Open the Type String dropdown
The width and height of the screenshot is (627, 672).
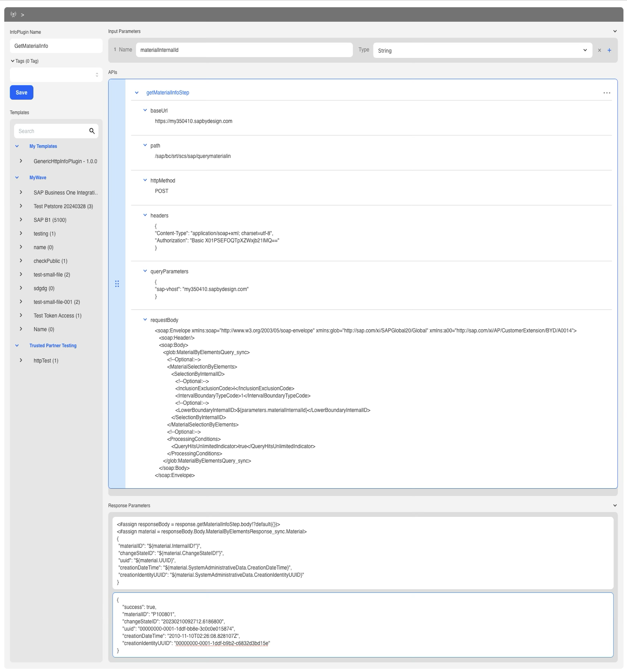tap(482, 50)
